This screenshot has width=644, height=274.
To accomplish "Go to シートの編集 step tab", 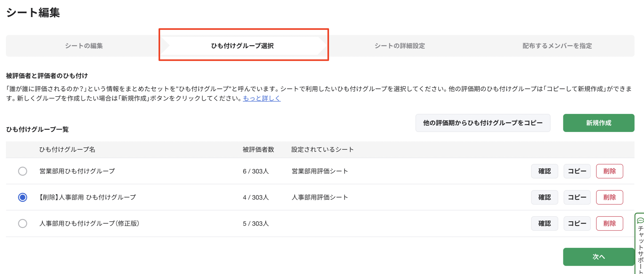I will pyautogui.click(x=84, y=46).
